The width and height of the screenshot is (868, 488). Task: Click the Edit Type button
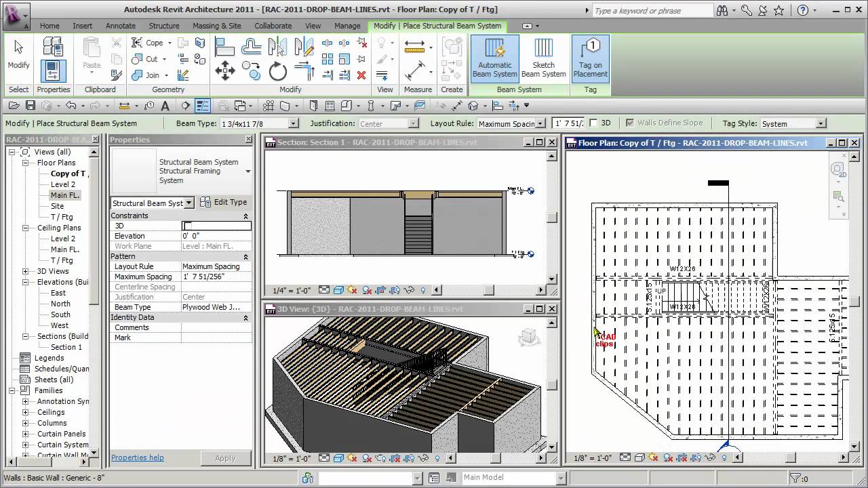point(223,202)
